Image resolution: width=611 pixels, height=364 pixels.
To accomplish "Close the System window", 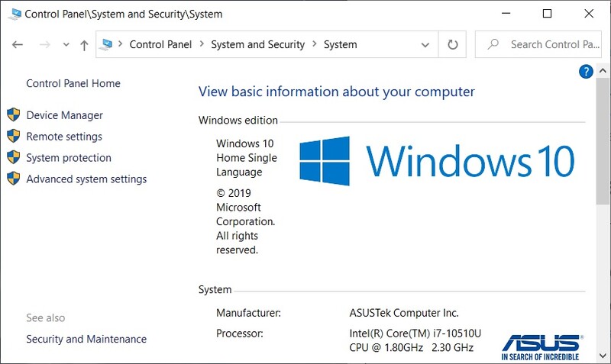I will (x=589, y=14).
